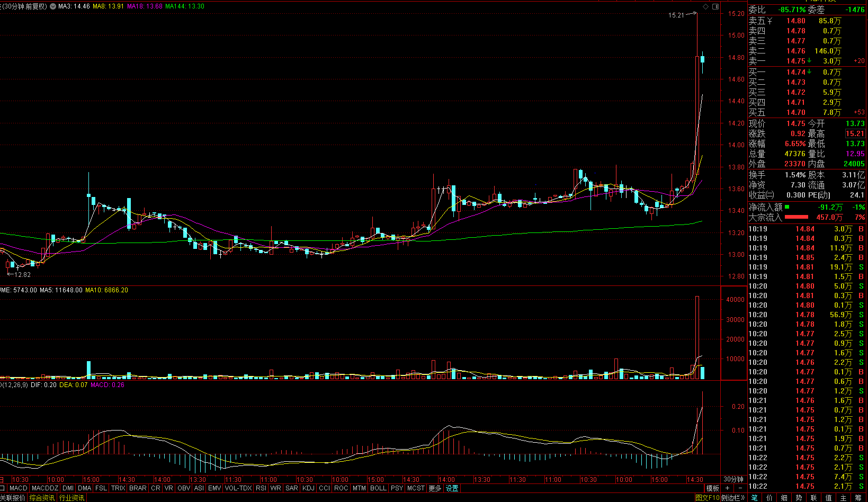Choose the CR indicator

click(x=155, y=488)
